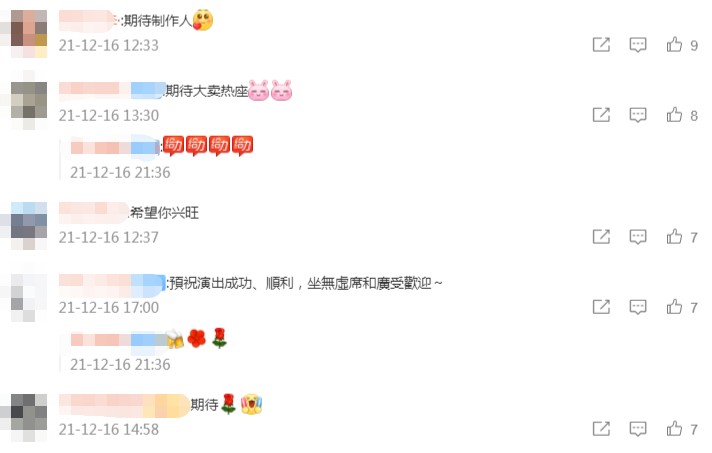Screen dimensions: 712x453
Task: Like the '期待大卖热座' comment
Action: (674, 115)
